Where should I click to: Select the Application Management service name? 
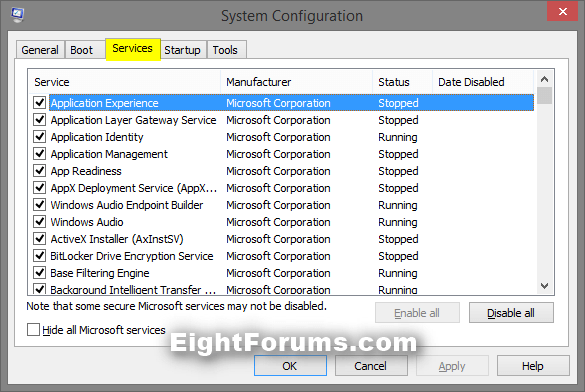(x=109, y=154)
